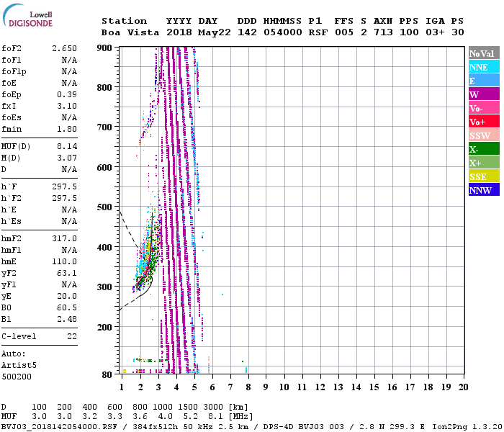Select the NNW dark blue legend swatch

coord(484,189)
